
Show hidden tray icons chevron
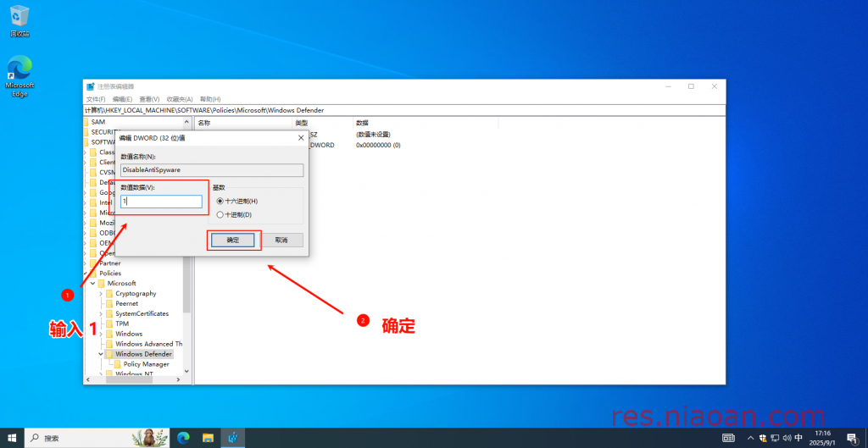(x=751, y=438)
